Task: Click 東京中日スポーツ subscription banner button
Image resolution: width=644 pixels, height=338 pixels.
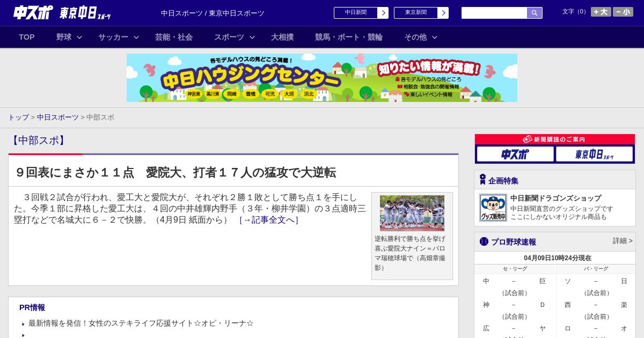Action: tap(594, 154)
